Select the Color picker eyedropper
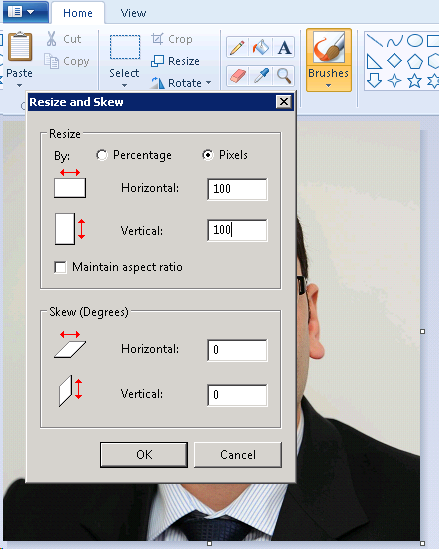The height and width of the screenshot is (549, 439). (260, 75)
